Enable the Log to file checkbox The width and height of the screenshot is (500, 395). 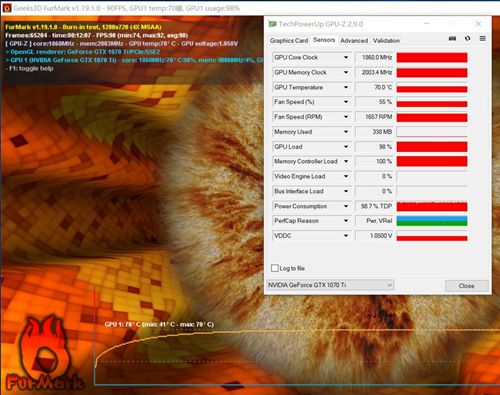tap(275, 268)
